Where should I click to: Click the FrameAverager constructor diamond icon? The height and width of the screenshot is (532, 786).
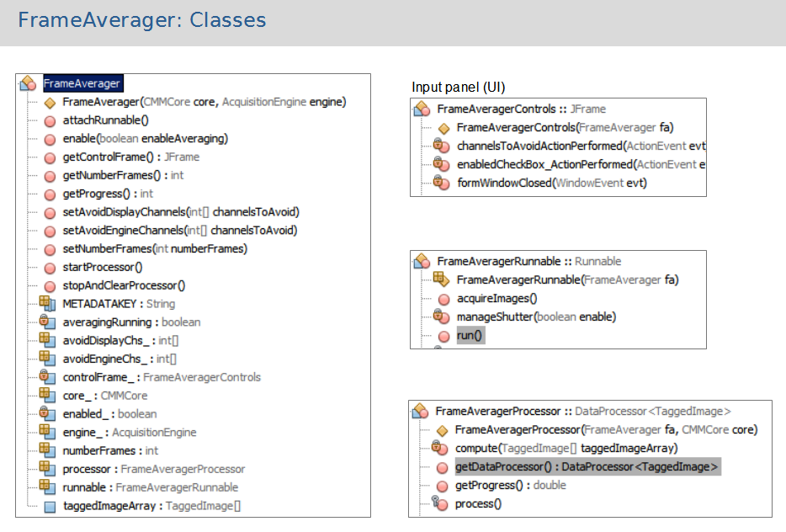tap(50, 102)
